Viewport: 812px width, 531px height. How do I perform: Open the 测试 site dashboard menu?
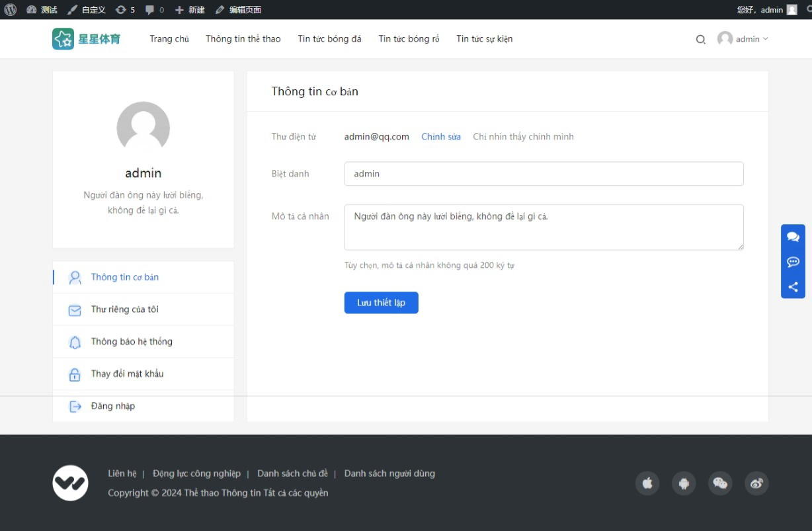[x=42, y=9]
